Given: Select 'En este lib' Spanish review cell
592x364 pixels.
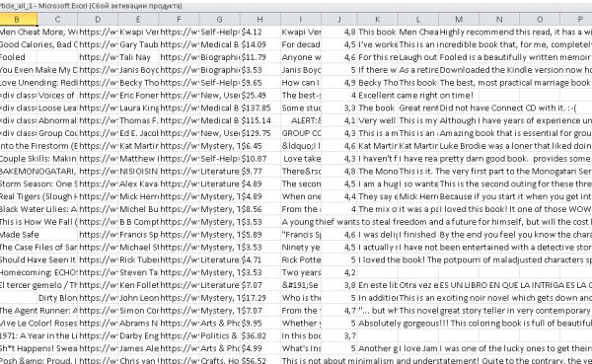Looking at the screenshot, I should (x=378, y=285).
